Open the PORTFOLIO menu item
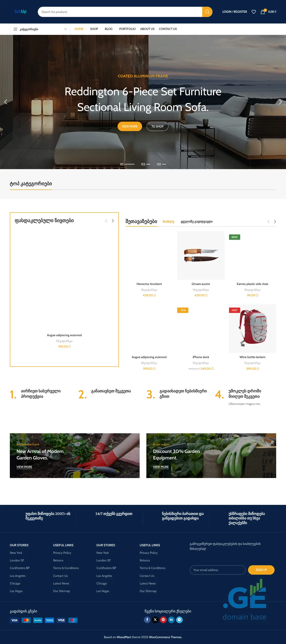 [127, 29]
